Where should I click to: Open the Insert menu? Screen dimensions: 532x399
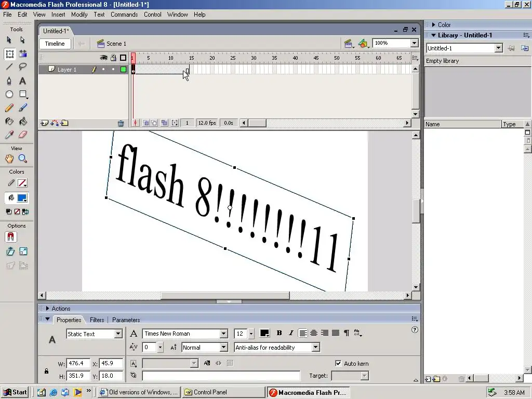tap(58, 15)
